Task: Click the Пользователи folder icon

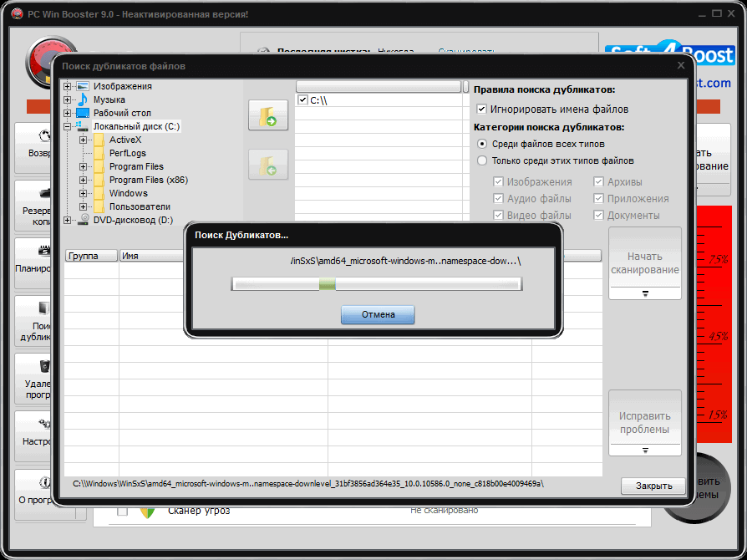Action: coord(99,206)
